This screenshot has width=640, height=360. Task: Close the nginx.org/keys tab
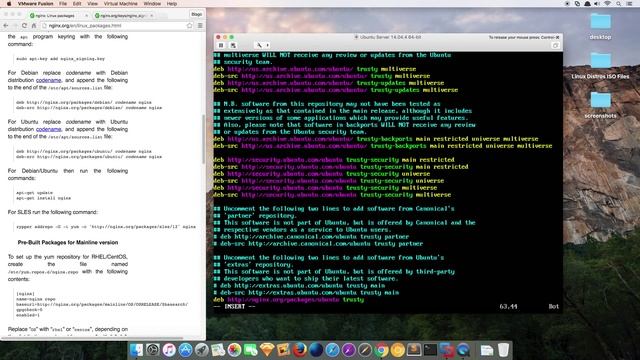(151, 16)
